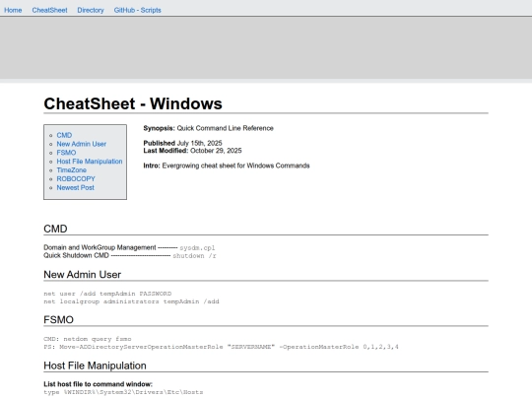532x399 pixels.
Task: Visit the GitHub - Scripts link
Action: point(137,10)
